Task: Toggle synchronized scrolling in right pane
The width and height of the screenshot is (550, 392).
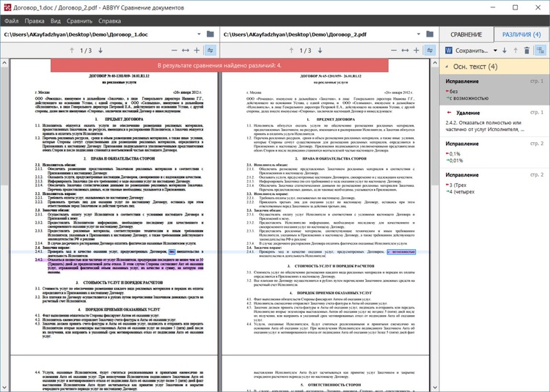Action: pos(430,51)
